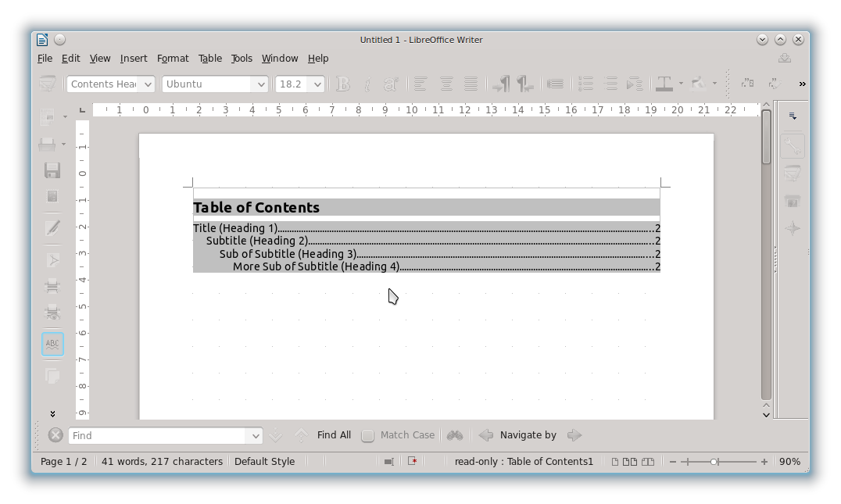Image resolution: width=841 pixels, height=504 pixels.
Task: Click the single-page view icon in status bar
Action: tap(615, 461)
